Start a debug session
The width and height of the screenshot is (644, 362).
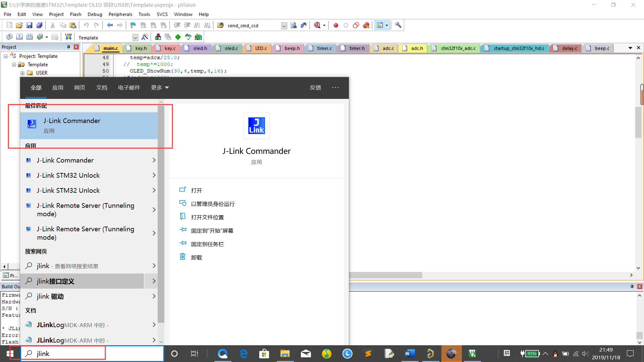317,25
